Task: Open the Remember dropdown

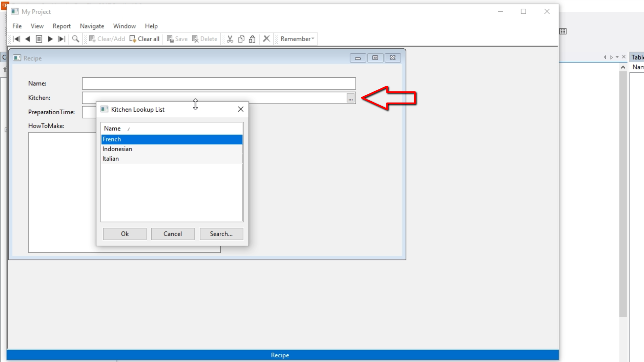Action: point(297,39)
